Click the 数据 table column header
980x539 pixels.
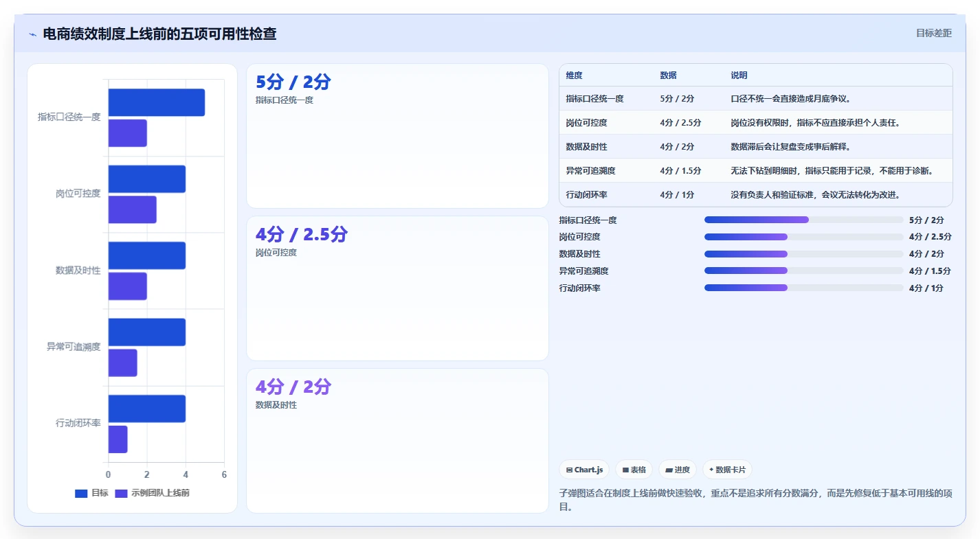(668, 76)
